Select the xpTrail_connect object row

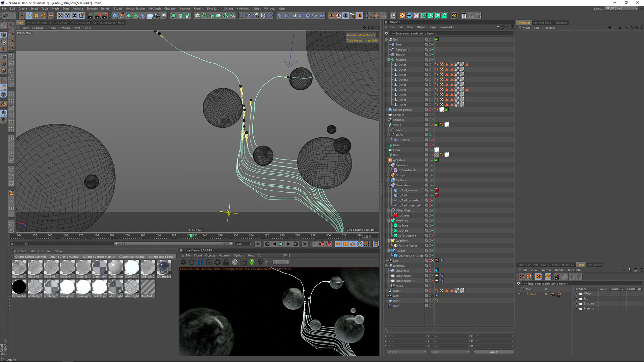click(x=408, y=190)
